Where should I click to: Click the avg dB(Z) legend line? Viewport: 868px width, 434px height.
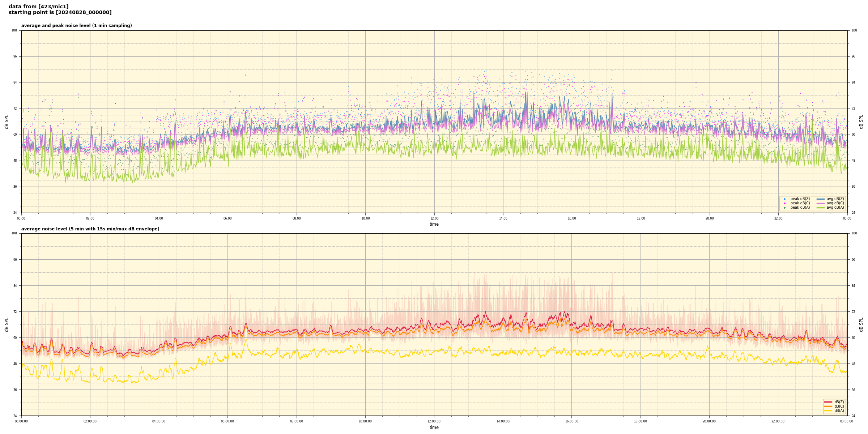(821, 199)
